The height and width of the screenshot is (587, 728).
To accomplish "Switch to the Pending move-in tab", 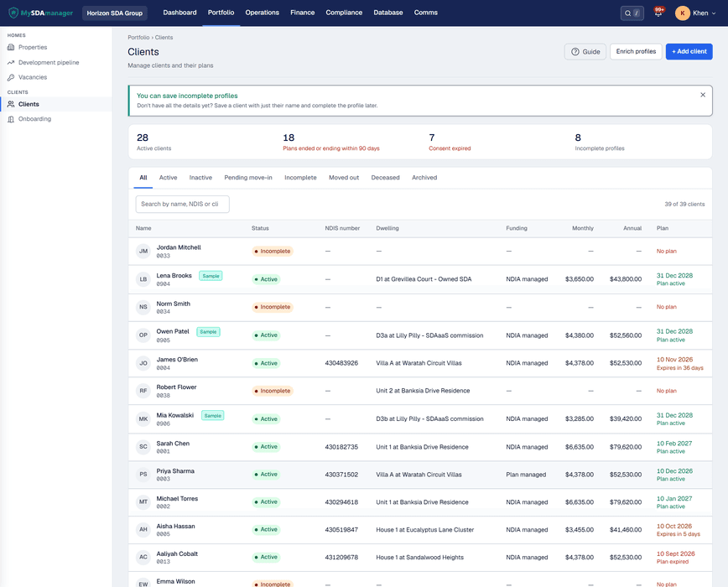I will (x=248, y=178).
